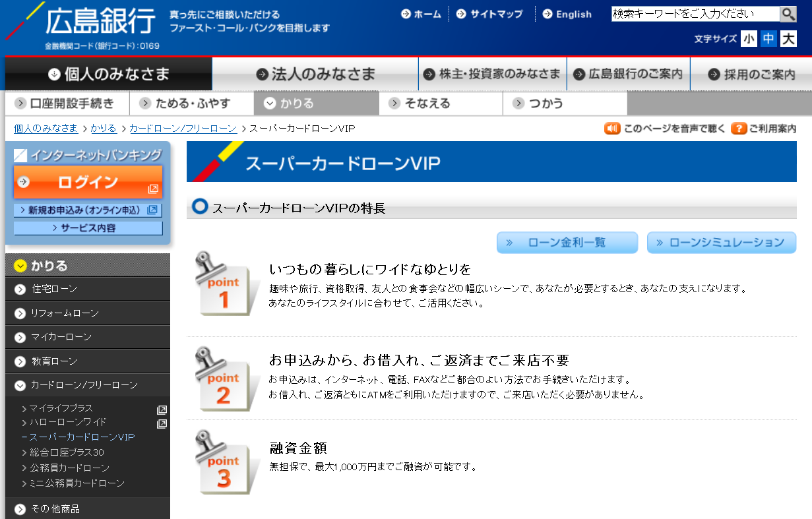This screenshot has width=812, height=519.
Task: Click heading いつもの暮らしにワイドなゆとりを
Action: pos(370,269)
